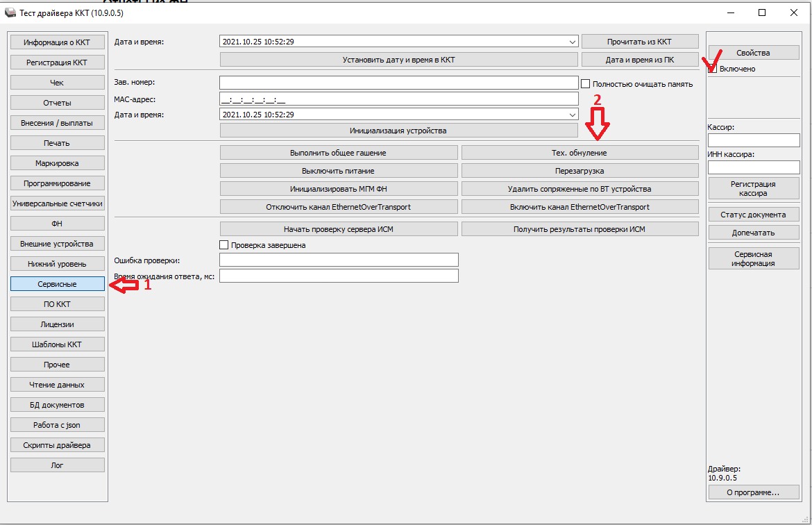Tick the «Проверка завершена» checkbox
The image size is (812, 525).
[x=223, y=244]
